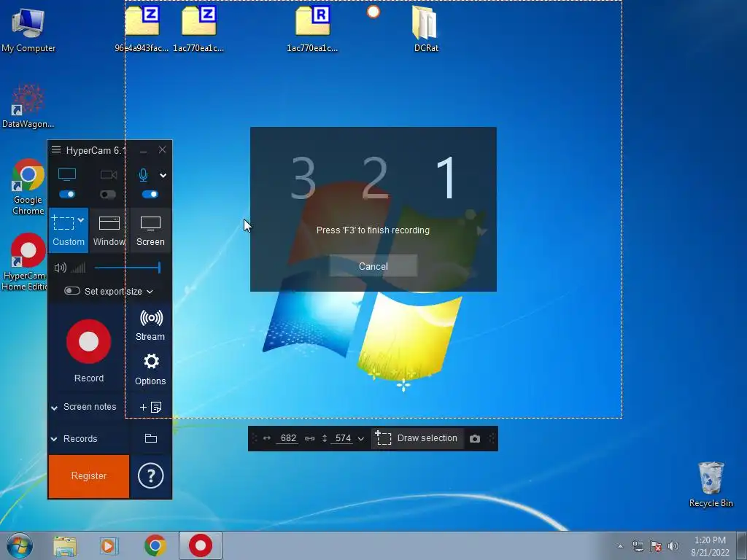Image resolution: width=747 pixels, height=560 pixels.
Task: Take a screenshot with camera icon
Action: [x=474, y=438]
